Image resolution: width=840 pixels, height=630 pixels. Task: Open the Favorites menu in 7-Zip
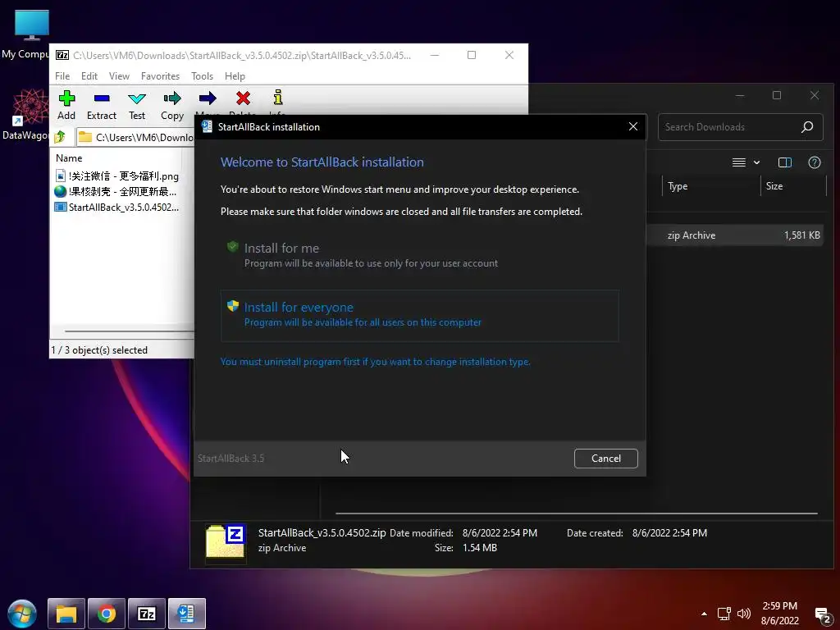pyautogui.click(x=160, y=76)
